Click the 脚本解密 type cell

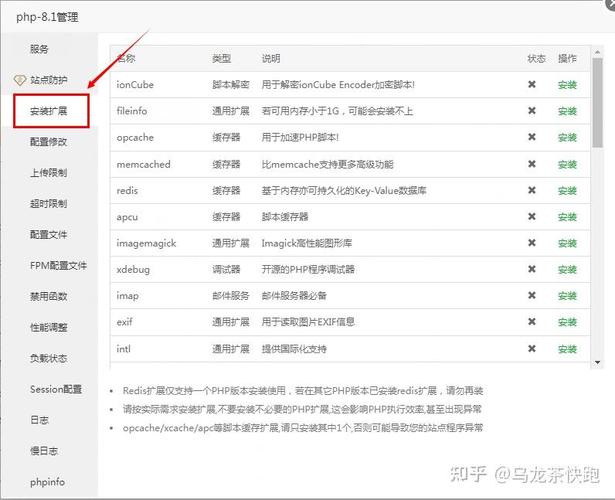pyautogui.click(x=231, y=85)
